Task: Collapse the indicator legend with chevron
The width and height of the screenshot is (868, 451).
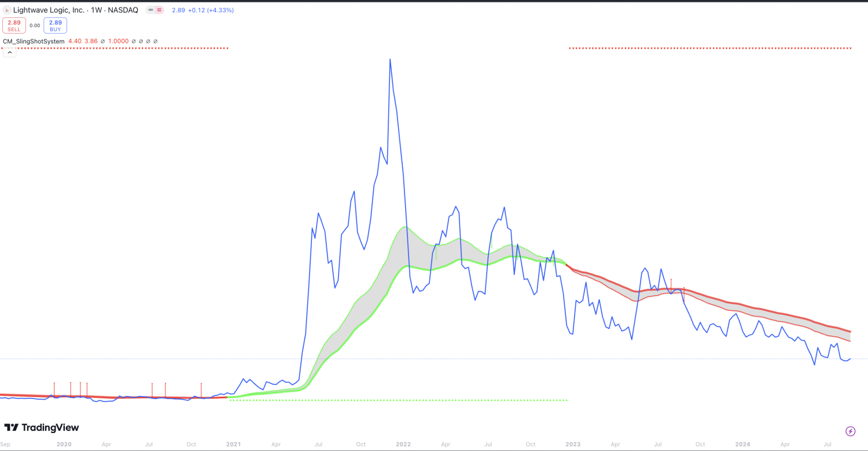Action: pos(9,53)
